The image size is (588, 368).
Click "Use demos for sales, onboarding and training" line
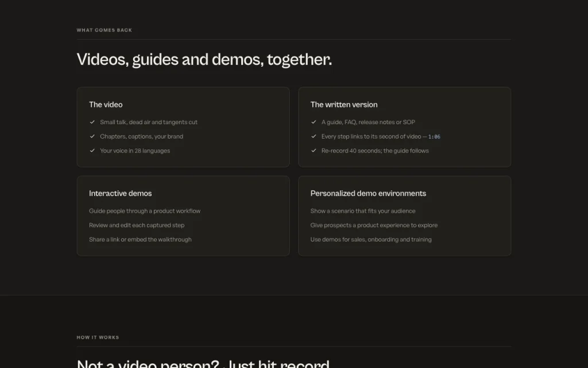371,240
